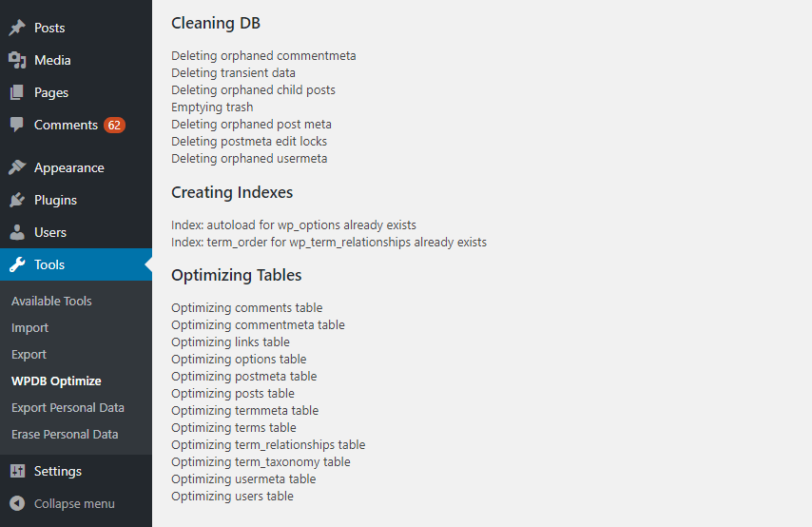Open the Settings menu

tap(58, 472)
